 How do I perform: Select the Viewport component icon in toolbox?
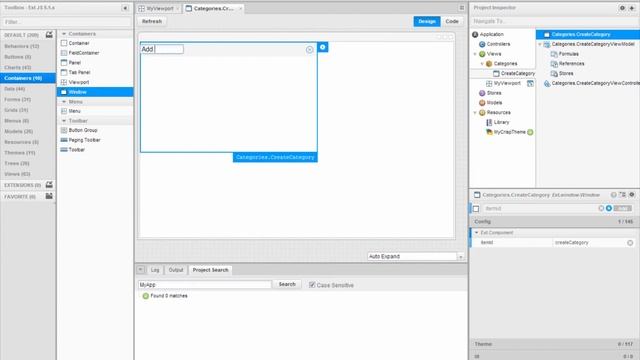pyautogui.click(x=64, y=82)
